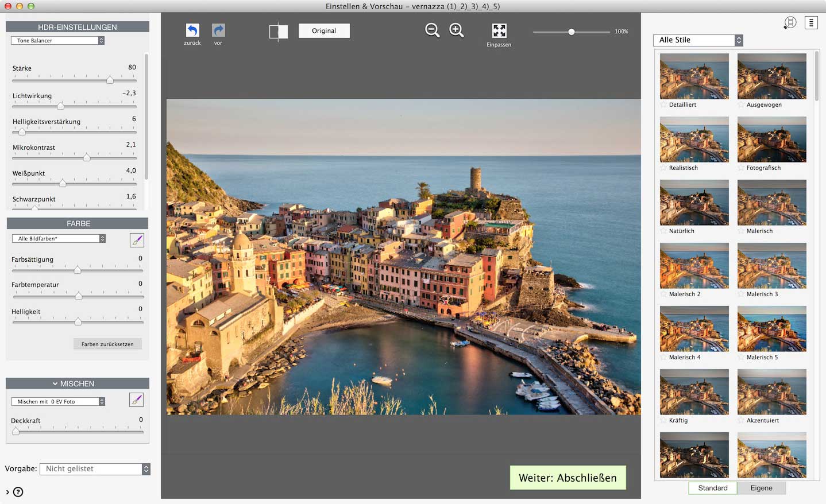The image size is (826, 504).
Task: Click the Weißpunkt slider handle
Action: 63,183
